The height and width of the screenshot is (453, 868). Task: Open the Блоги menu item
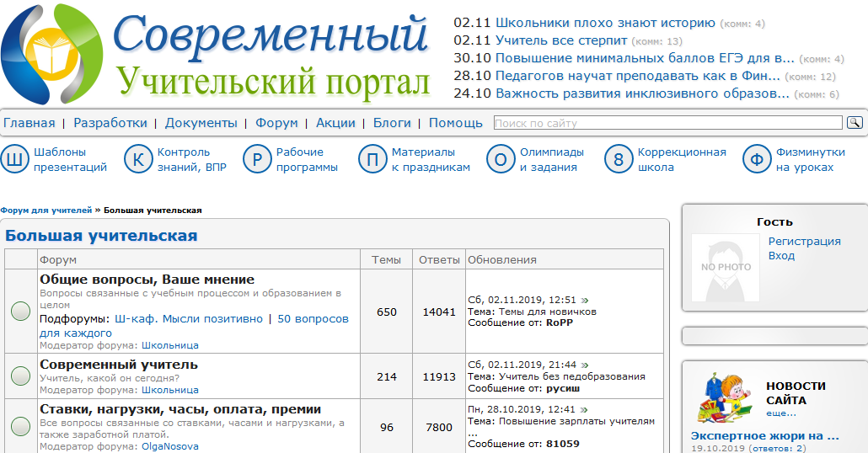(x=391, y=123)
